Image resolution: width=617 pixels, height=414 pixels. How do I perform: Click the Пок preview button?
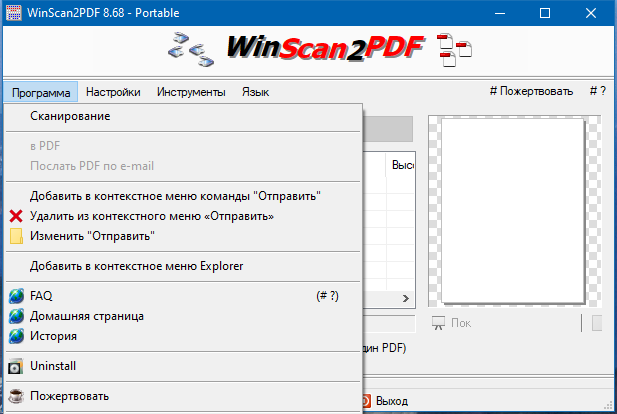click(x=451, y=323)
